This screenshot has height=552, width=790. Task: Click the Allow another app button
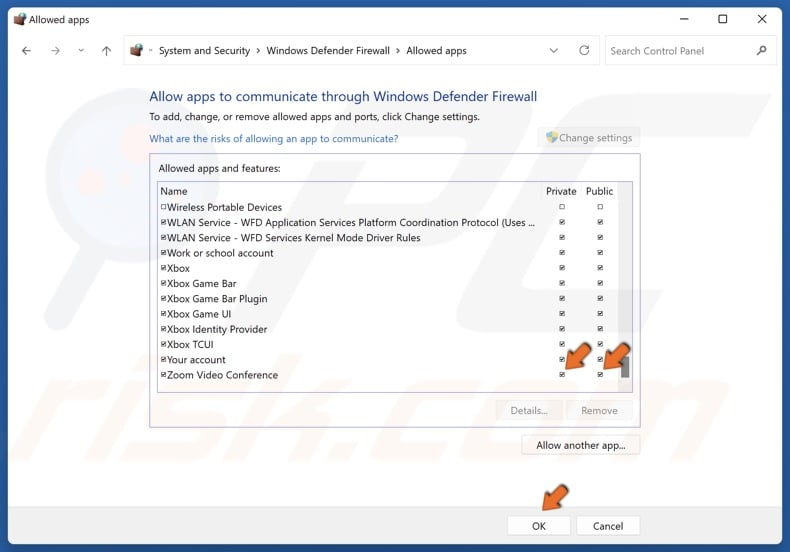tap(580, 445)
